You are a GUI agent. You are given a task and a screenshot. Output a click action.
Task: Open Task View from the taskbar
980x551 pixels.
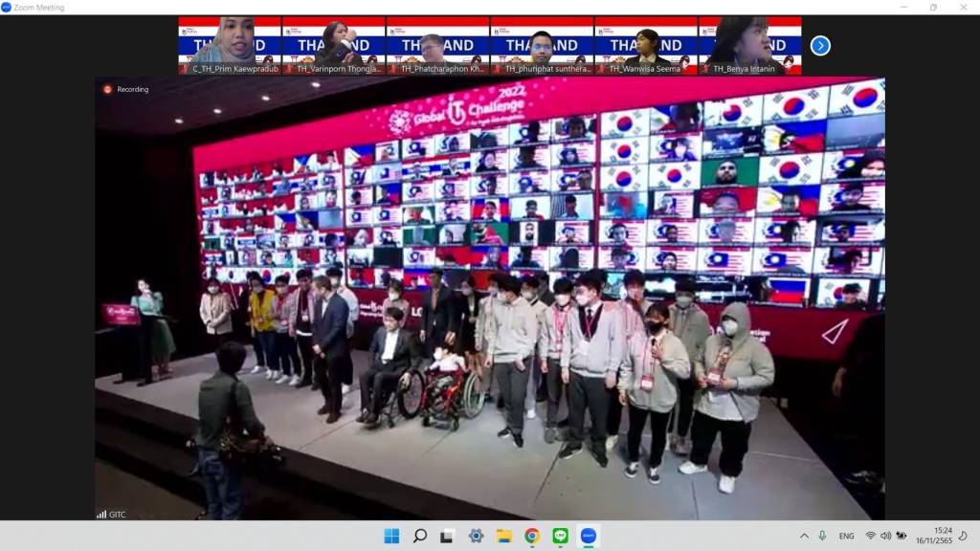coord(447,536)
